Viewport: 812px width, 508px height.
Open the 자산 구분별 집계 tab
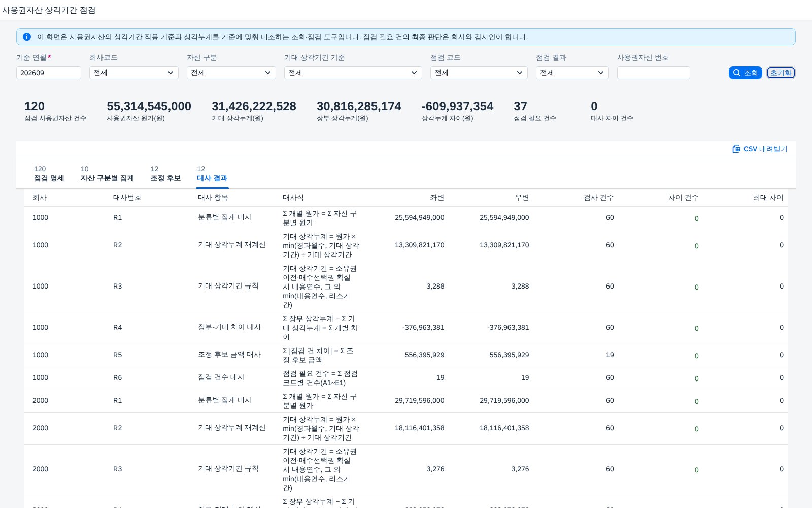coord(107,174)
